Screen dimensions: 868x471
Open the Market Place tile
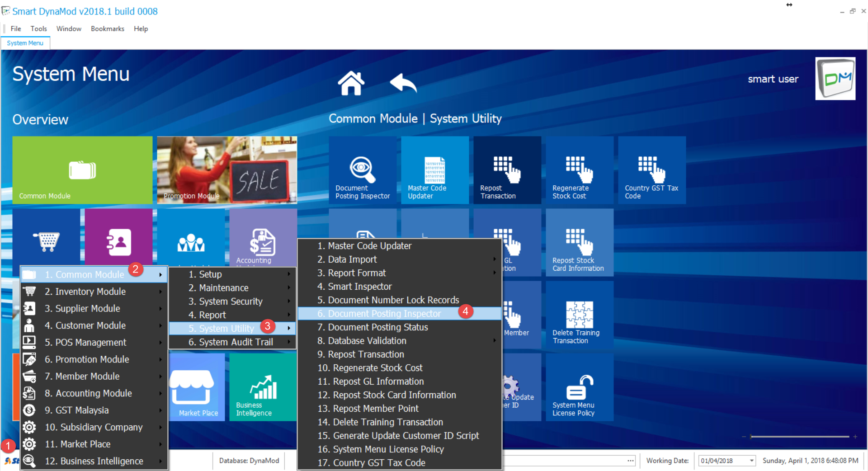(197, 387)
